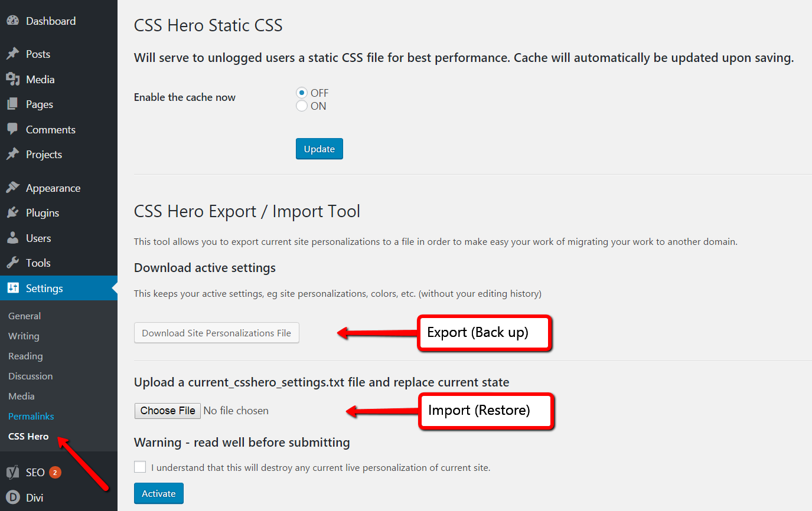Click the Plugins plug icon

pos(13,212)
